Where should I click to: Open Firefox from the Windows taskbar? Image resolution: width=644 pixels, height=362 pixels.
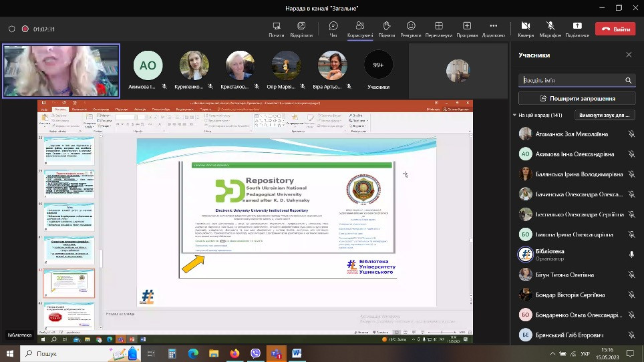(x=234, y=353)
